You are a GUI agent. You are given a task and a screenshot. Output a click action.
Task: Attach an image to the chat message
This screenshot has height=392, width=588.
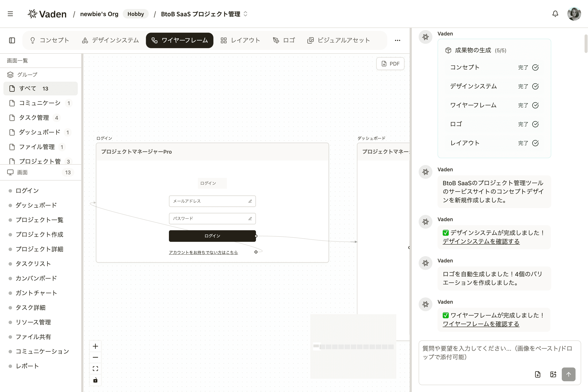[553, 374]
